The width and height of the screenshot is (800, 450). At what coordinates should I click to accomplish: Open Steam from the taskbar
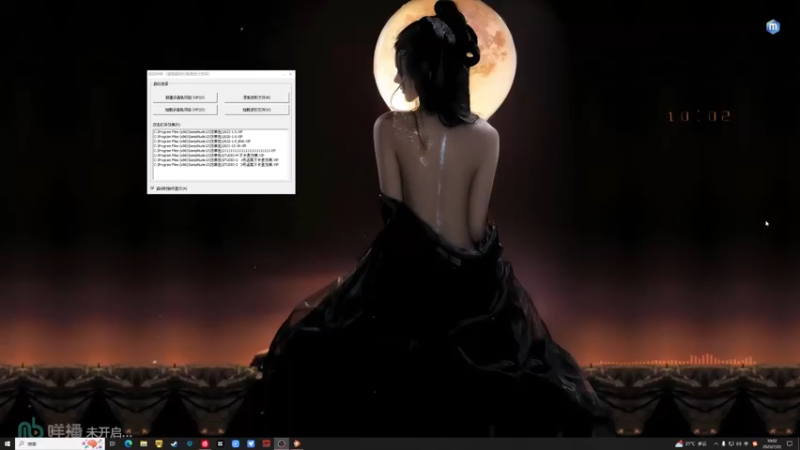pos(174,444)
